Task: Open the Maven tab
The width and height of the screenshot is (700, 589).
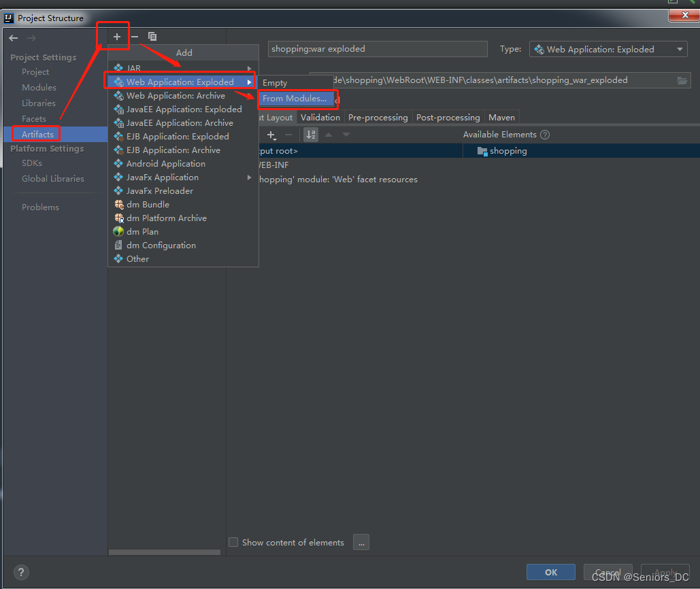Action: [501, 118]
